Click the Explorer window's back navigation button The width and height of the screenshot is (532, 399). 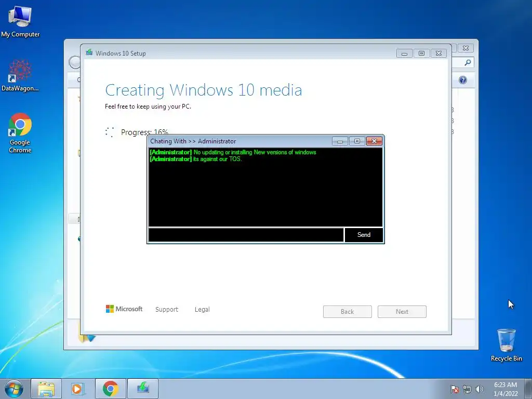(74, 62)
